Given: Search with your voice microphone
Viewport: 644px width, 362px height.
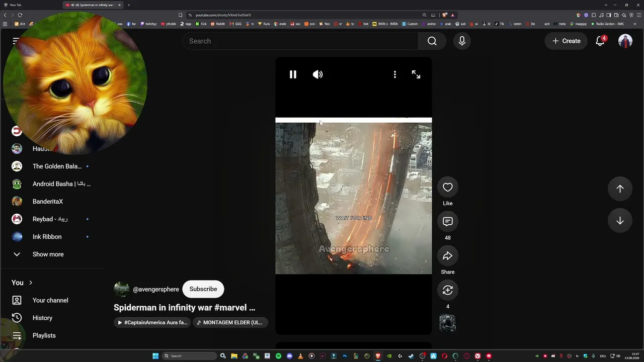Looking at the screenshot, I should pyautogui.click(x=462, y=41).
